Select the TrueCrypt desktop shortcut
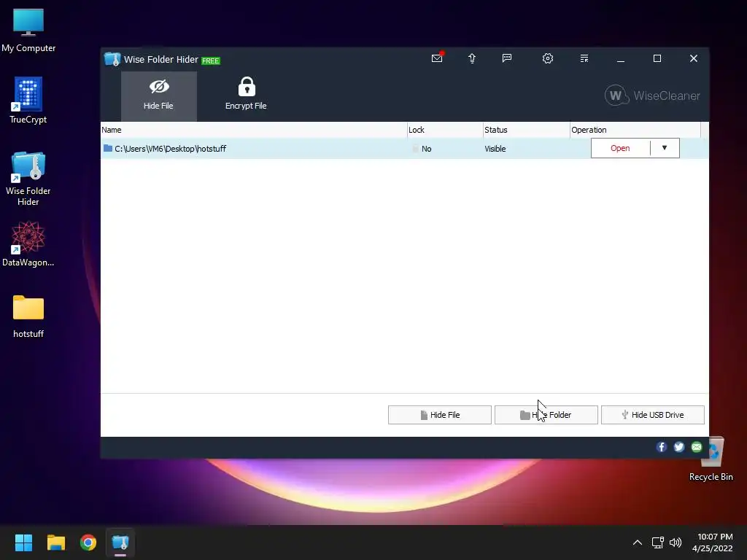Viewport: 747px width, 560px height. click(x=28, y=101)
